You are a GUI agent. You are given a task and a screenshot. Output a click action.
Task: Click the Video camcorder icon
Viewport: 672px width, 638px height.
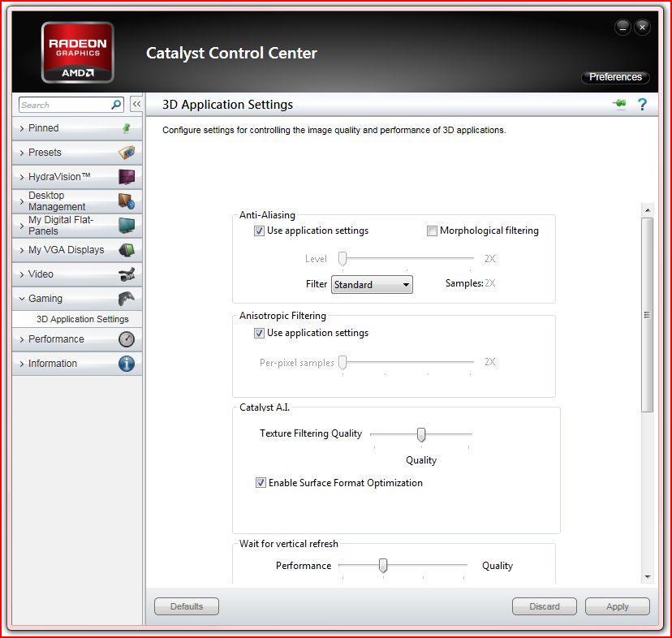pyautogui.click(x=127, y=274)
